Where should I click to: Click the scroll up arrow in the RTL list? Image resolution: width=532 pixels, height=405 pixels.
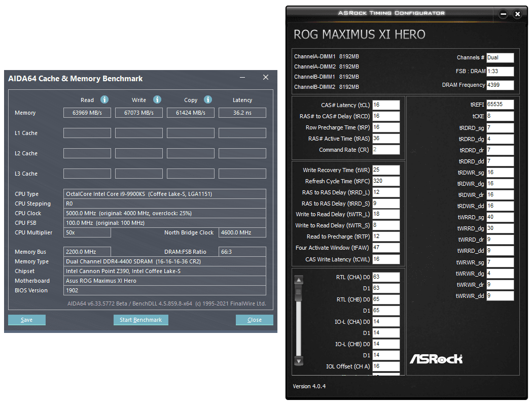click(299, 280)
